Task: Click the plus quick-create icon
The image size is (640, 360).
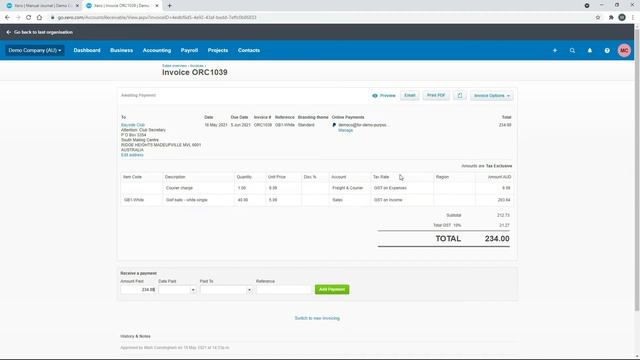Action: coord(555,51)
